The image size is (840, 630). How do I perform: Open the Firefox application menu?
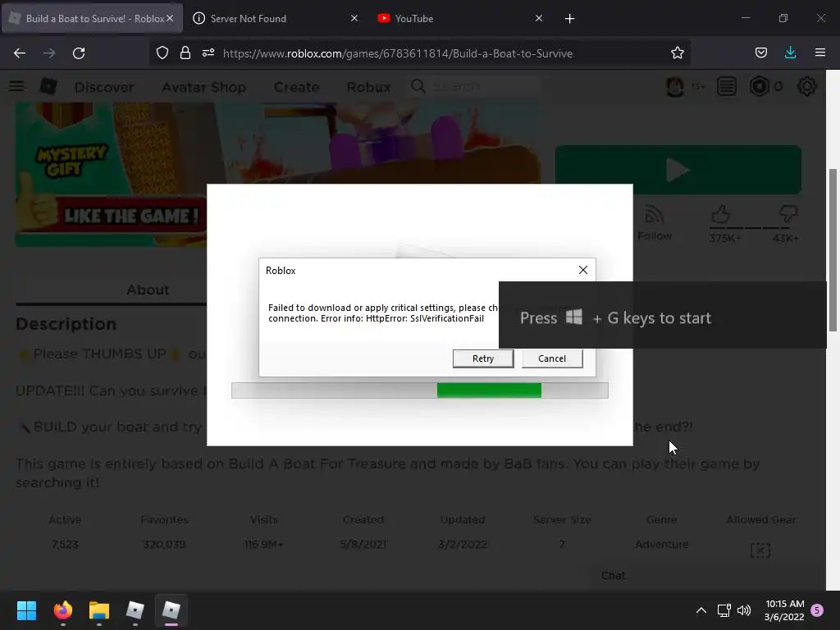[x=820, y=53]
